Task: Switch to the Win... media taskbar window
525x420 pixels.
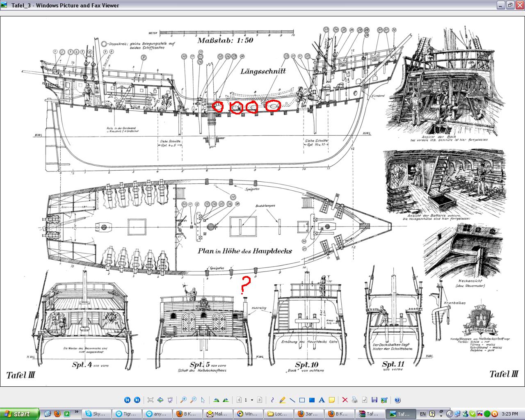Action: (x=249, y=414)
